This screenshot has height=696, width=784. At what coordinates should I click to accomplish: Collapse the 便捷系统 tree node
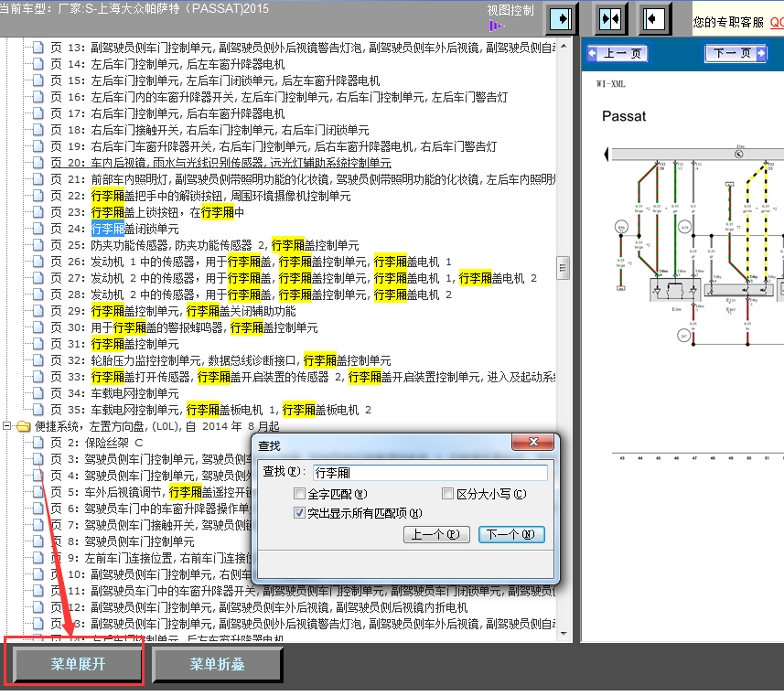click(x=7, y=426)
